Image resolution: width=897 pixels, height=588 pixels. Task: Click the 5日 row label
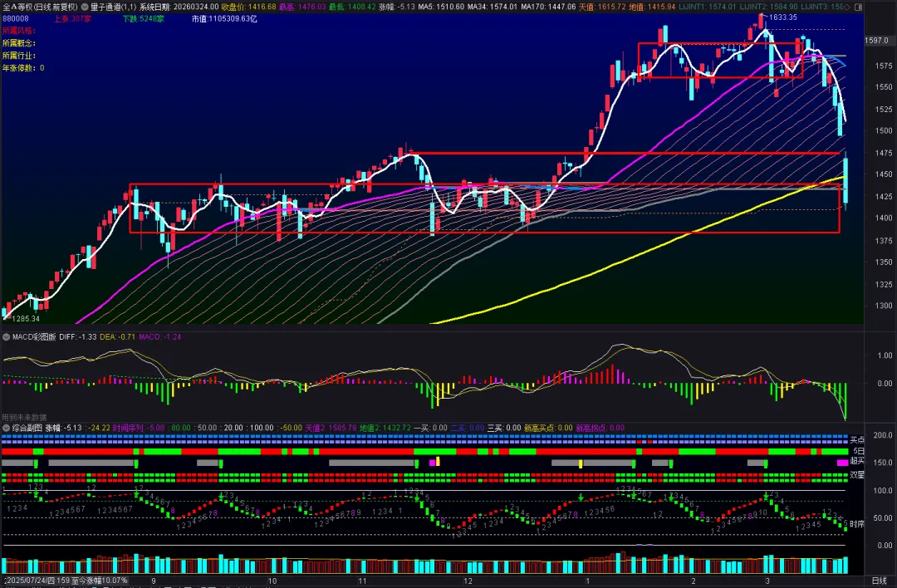859,451
